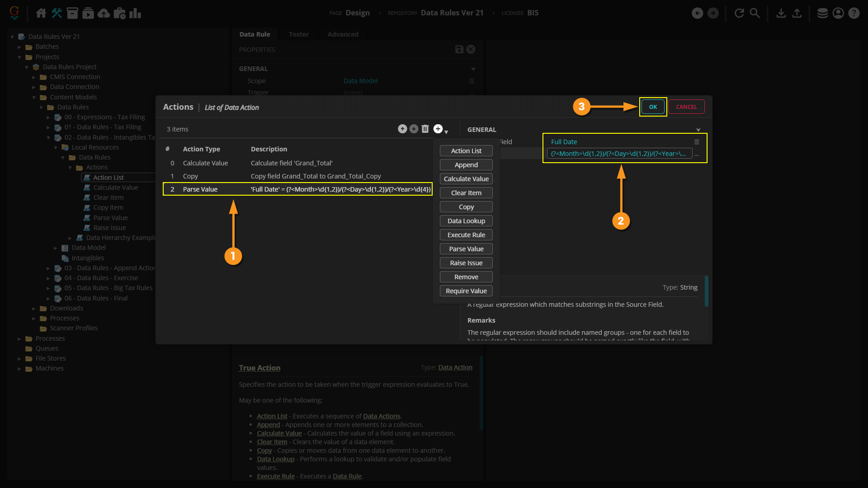This screenshot has width=868, height=488.
Task: Open the Home icon in top toolbar
Action: pos(41,13)
